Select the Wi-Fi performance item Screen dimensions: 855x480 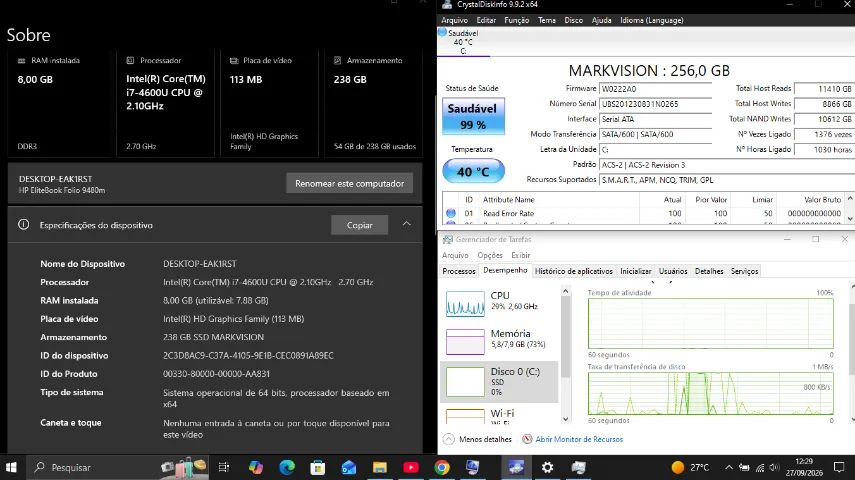tap(499, 415)
